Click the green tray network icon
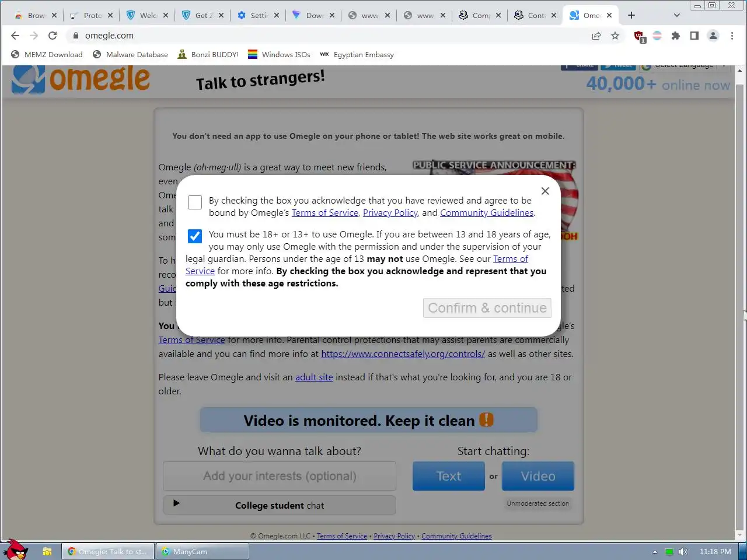The image size is (747, 560). pyautogui.click(x=669, y=551)
